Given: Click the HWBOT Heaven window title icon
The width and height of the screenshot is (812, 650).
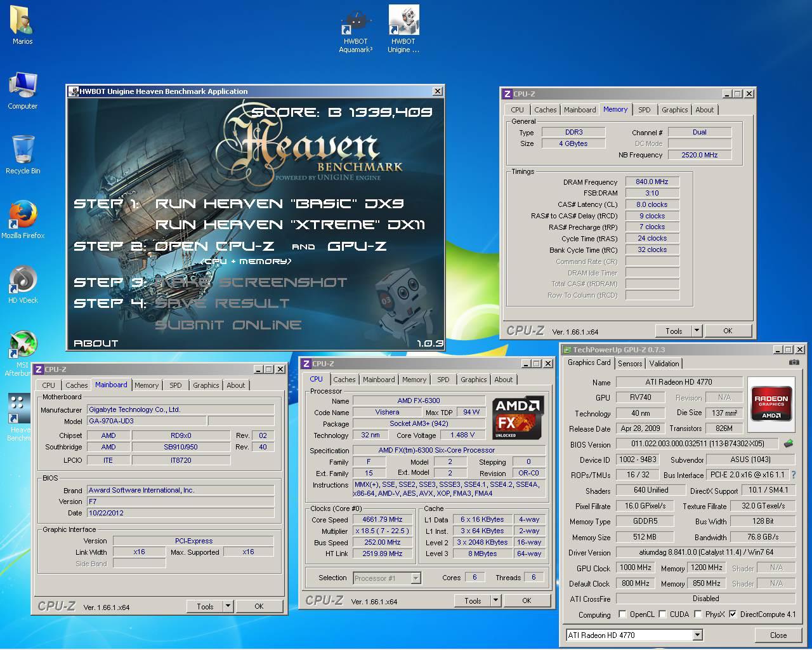Looking at the screenshot, I should [x=73, y=91].
